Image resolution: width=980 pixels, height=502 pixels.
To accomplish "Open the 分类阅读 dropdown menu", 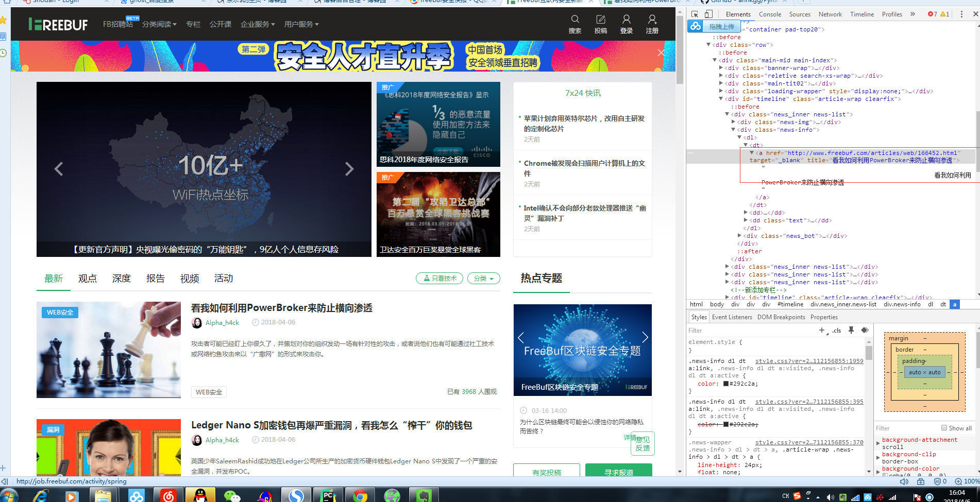I will (159, 24).
